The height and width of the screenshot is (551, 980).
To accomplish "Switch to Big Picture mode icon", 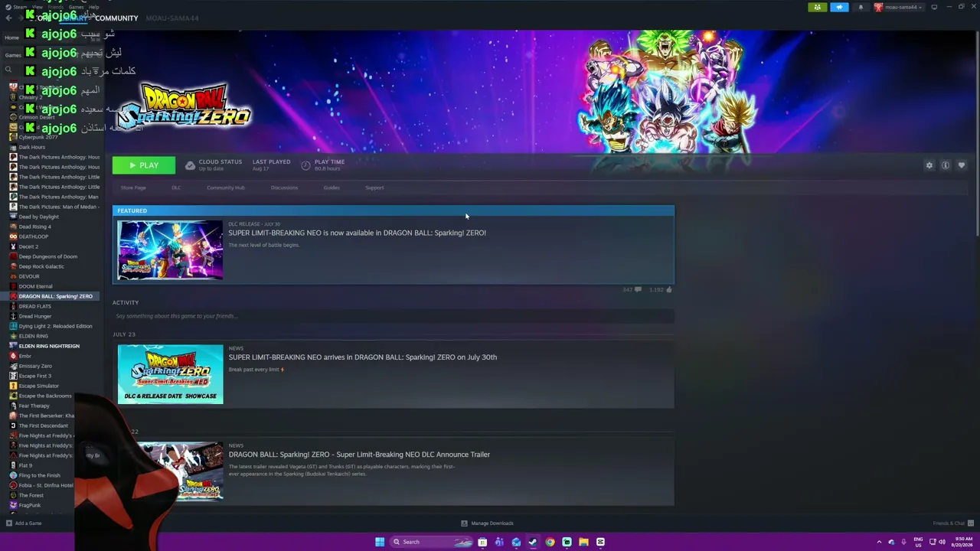I will pyautogui.click(x=934, y=8).
